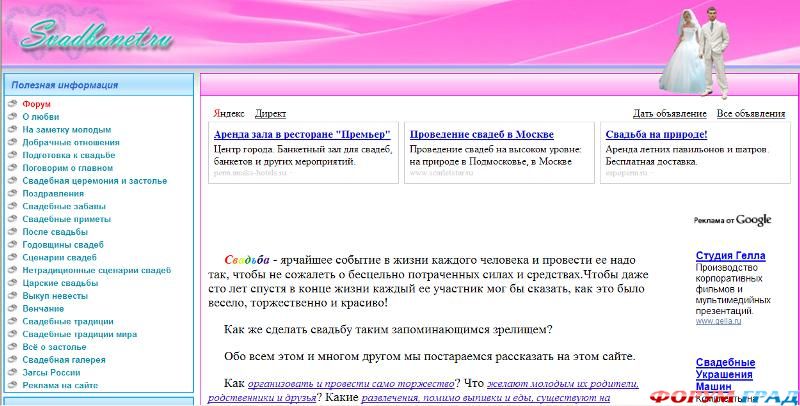800x406 pixels.
Task: Select Подготовка к свадьбе menu item
Action: coord(69,155)
